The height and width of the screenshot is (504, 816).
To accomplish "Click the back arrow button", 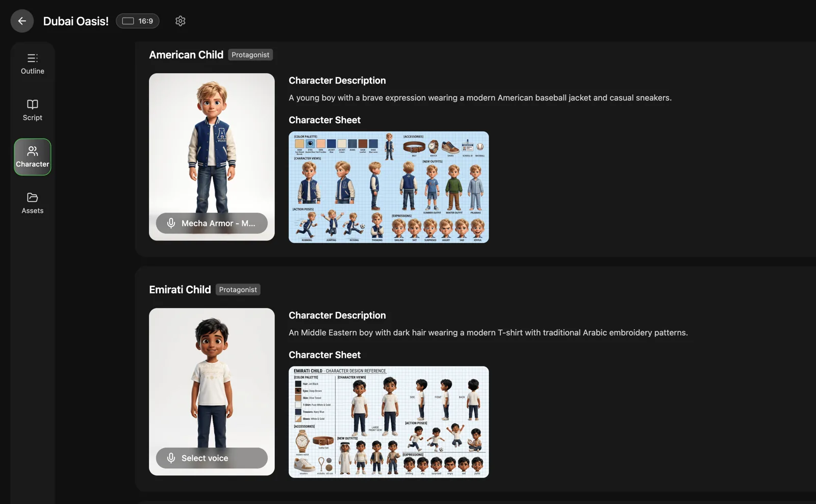I will [x=22, y=21].
